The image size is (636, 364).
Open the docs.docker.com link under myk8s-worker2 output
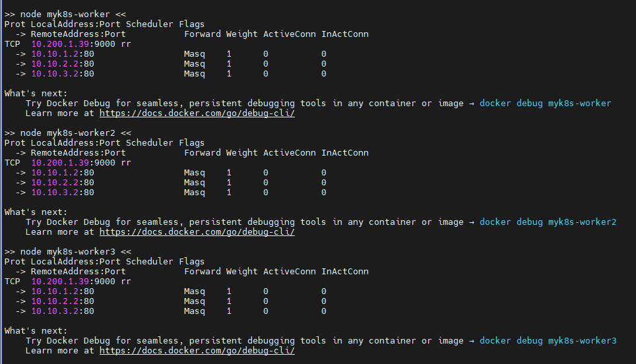click(x=197, y=232)
